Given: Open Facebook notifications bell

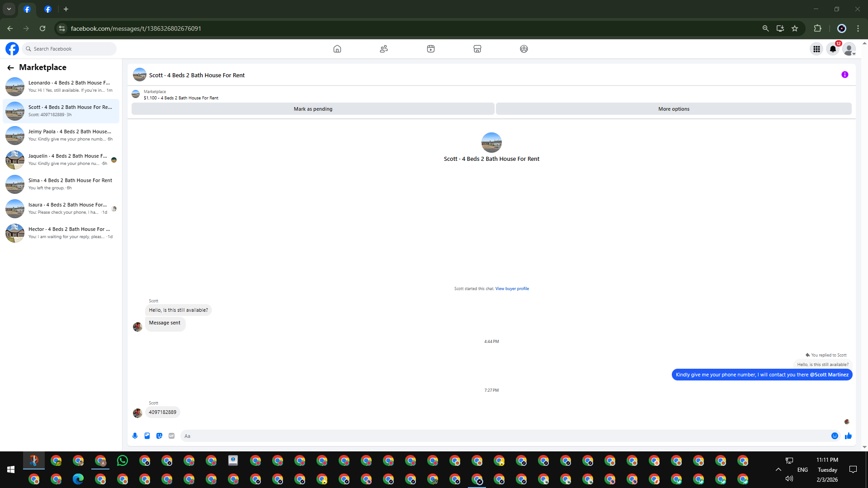Looking at the screenshot, I should (x=833, y=49).
